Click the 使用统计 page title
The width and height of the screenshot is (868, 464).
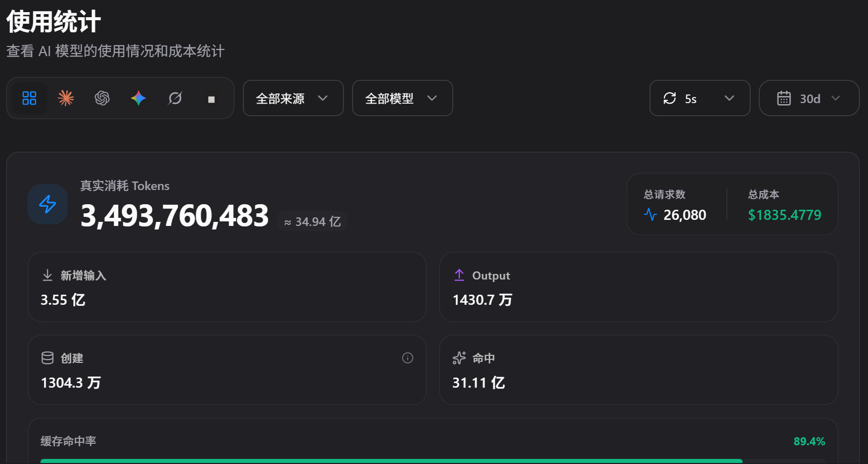[x=54, y=22]
